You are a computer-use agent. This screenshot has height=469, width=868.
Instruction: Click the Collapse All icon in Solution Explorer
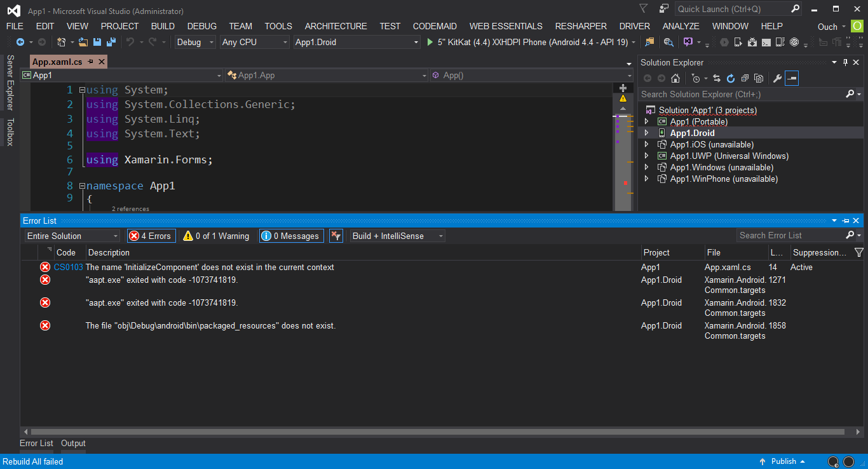[x=745, y=78]
